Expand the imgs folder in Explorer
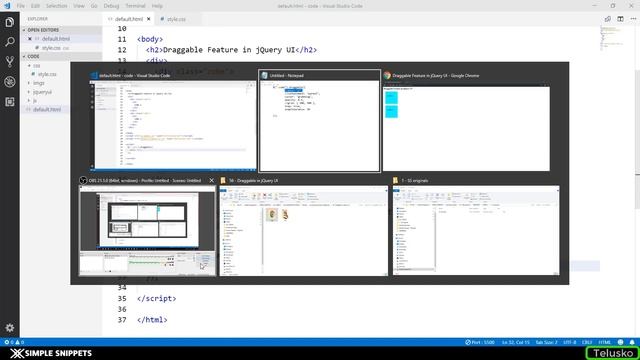The height and width of the screenshot is (360, 640). point(39,83)
